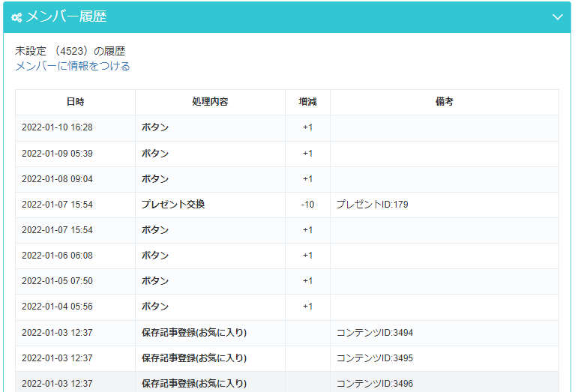
Task: Click the コンテンツID:3494 note
Action: 375,332
